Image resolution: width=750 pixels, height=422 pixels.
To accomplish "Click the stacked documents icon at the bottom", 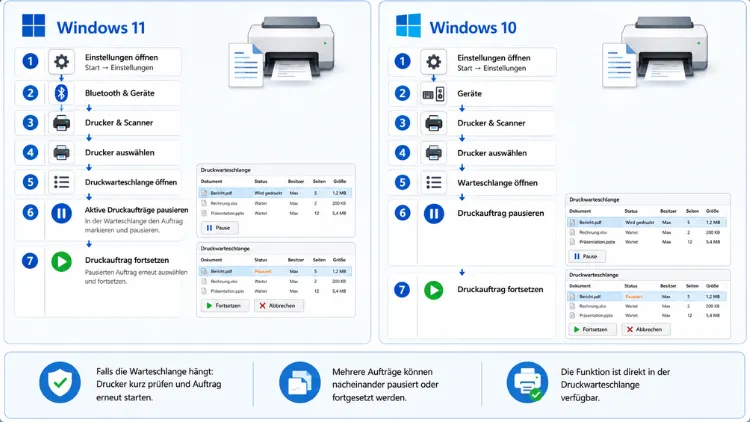I will click(x=300, y=382).
